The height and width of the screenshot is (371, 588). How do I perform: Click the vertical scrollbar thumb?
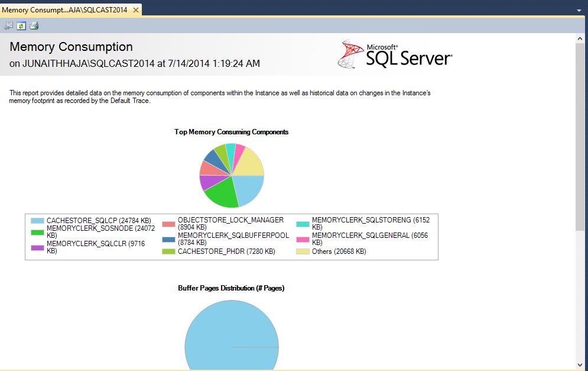[580, 137]
